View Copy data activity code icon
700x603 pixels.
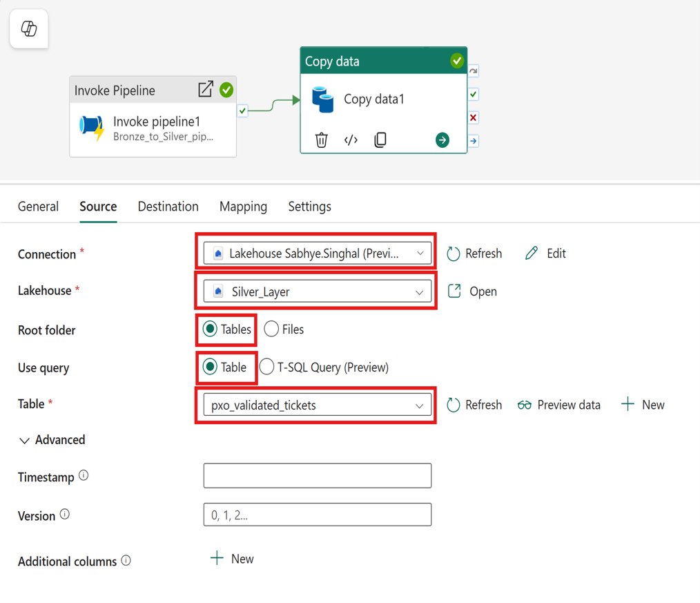click(x=351, y=140)
